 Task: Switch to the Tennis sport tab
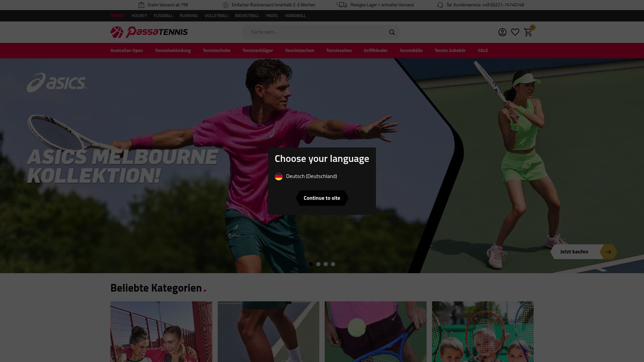click(x=117, y=16)
